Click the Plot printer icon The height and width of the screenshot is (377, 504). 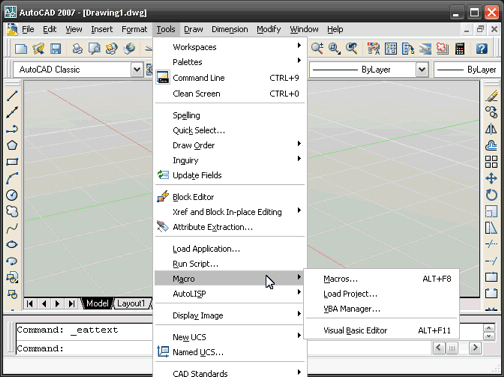(x=77, y=49)
